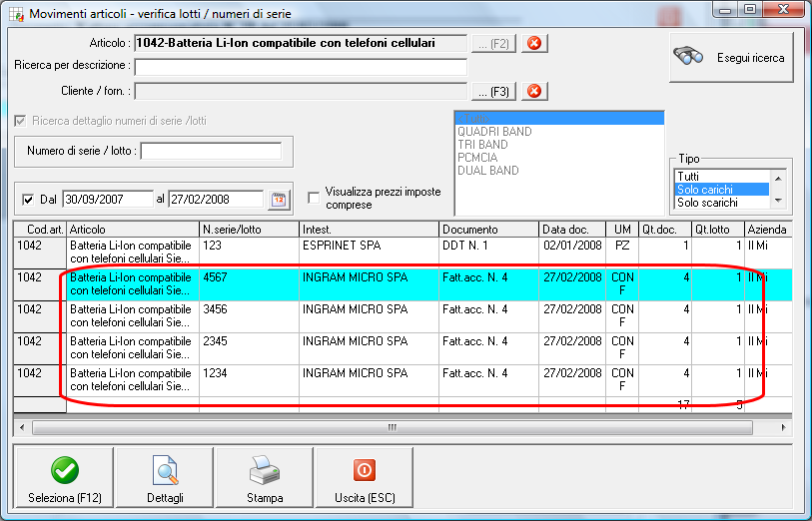
Task: Click the PZ unit cell
Action: 622,253
